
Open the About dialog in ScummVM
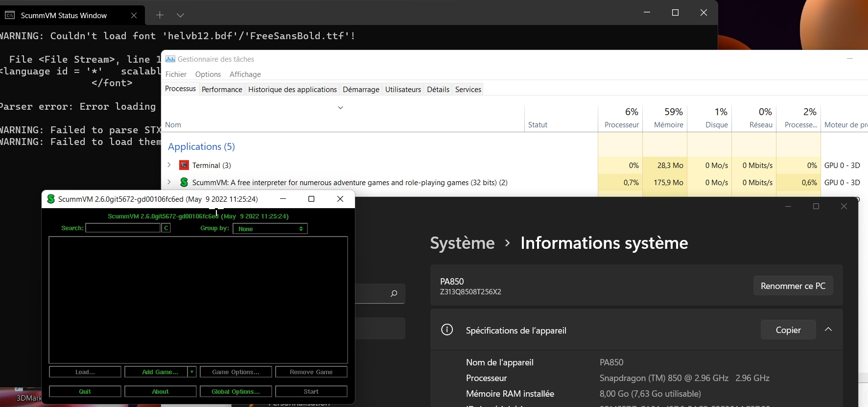pos(161,391)
